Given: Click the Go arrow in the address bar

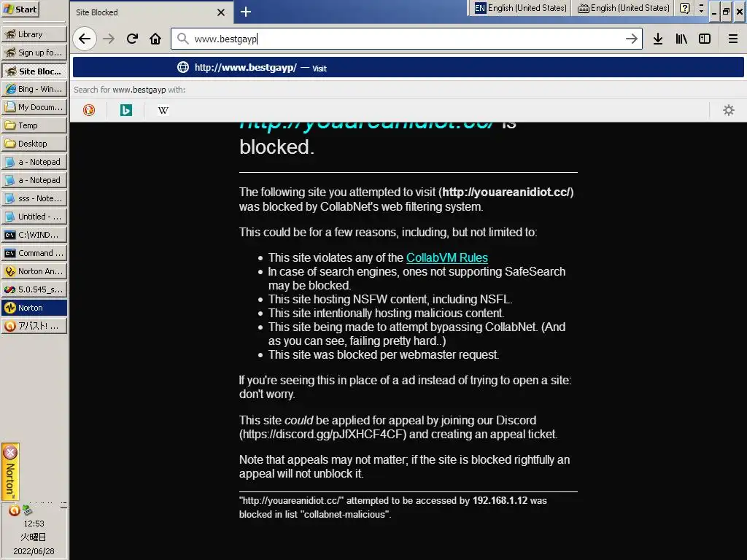Looking at the screenshot, I should (632, 39).
